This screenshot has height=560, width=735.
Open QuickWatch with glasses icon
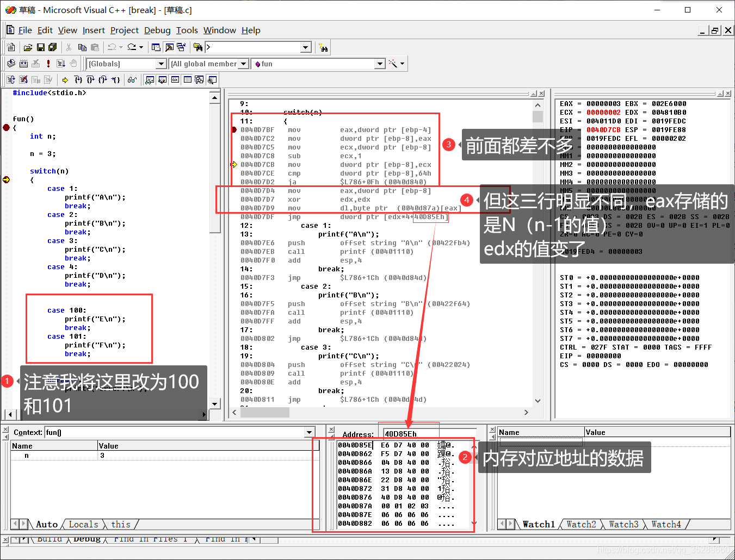[x=132, y=80]
